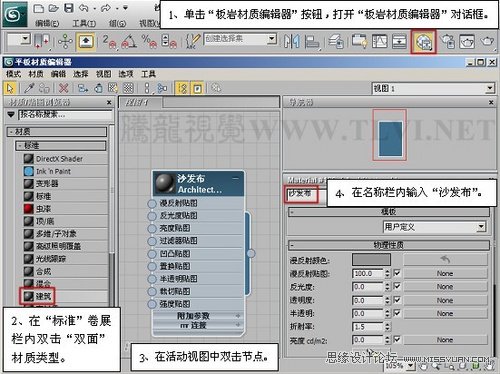Toggle the Spinner Snap icon
This screenshot has height=374, width=500.
pyautogui.click(x=169, y=41)
